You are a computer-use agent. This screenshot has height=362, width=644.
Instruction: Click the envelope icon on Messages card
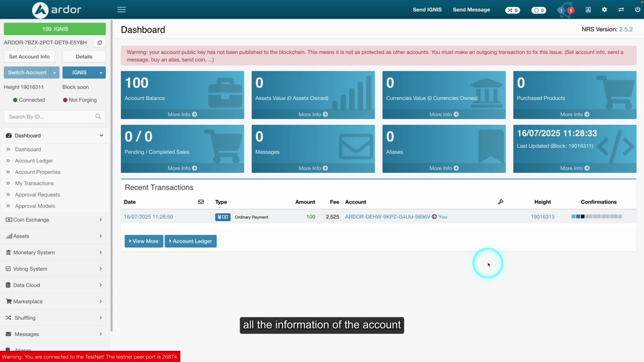coord(356,147)
